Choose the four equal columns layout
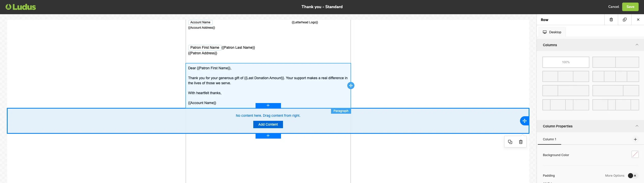This screenshot has height=183, width=644. [x=616, y=76]
